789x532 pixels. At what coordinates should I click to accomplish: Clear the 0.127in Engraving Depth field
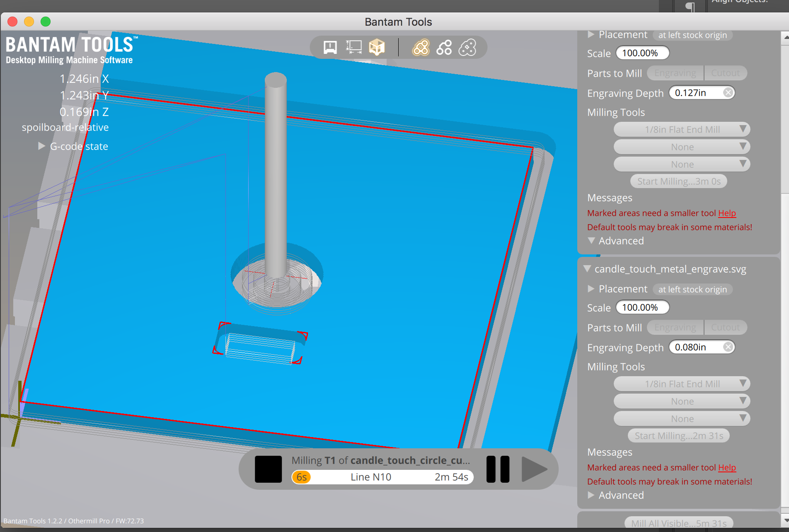click(x=728, y=93)
